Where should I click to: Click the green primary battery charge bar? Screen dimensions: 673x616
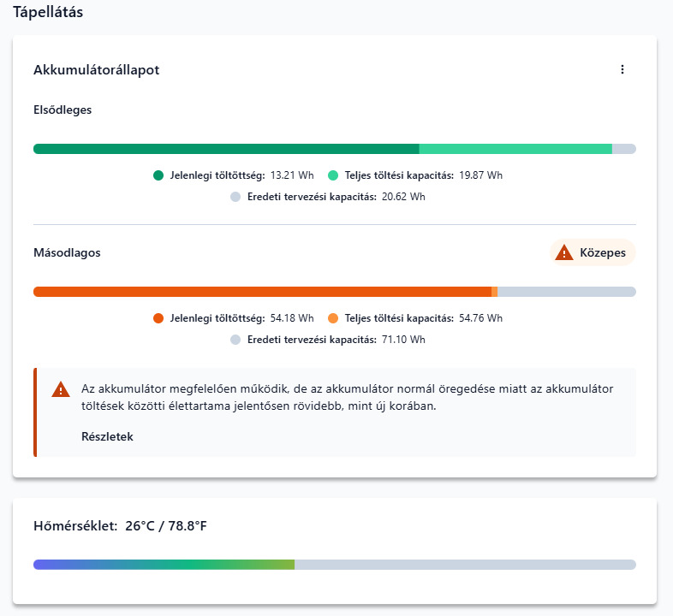point(226,149)
